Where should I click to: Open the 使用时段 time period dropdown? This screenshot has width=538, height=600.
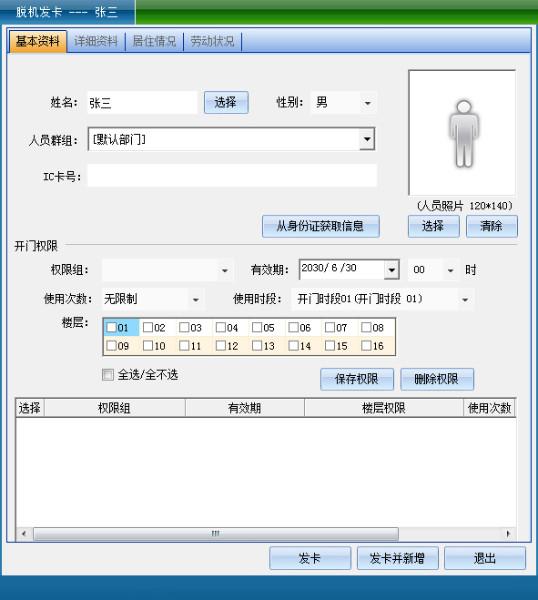coord(465,299)
